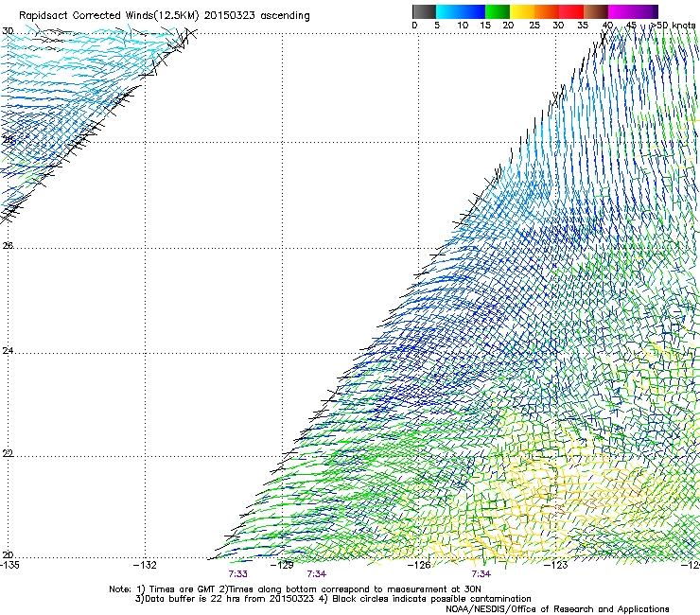Click the latitude '30' axis label
This screenshot has height=615, width=700.
(x=8, y=31)
